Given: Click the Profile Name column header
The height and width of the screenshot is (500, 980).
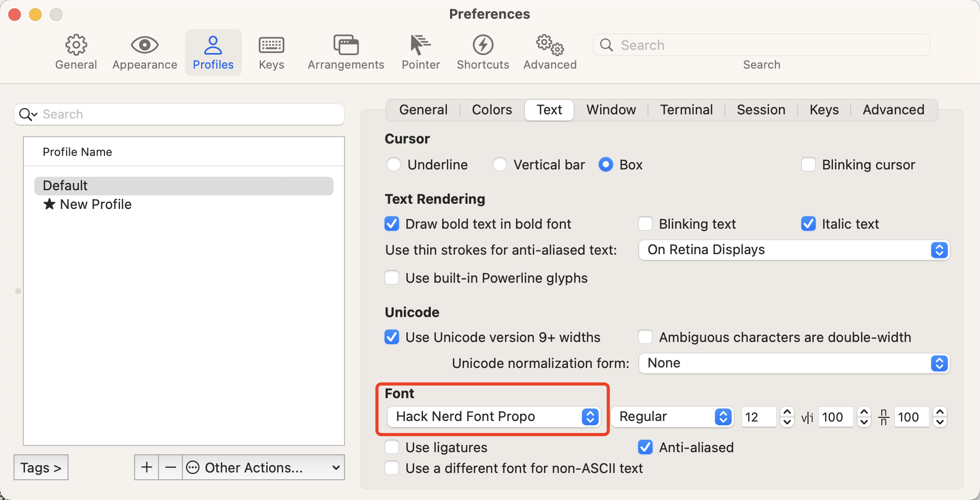Looking at the screenshot, I should [184, 152].
